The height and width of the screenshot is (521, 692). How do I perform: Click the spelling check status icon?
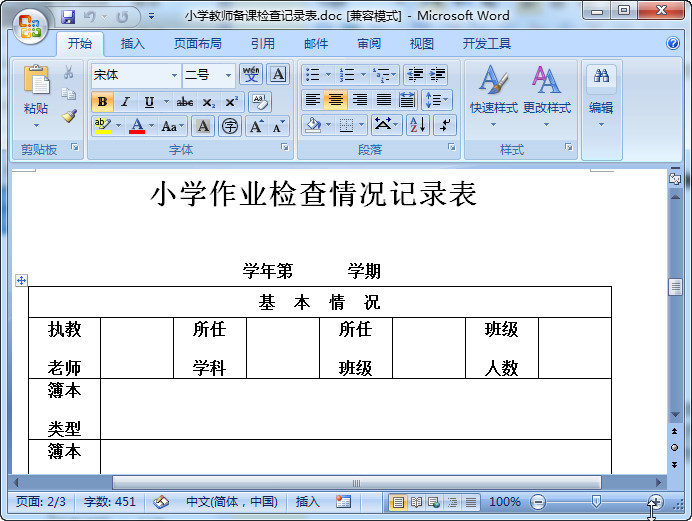coord(161,502)
